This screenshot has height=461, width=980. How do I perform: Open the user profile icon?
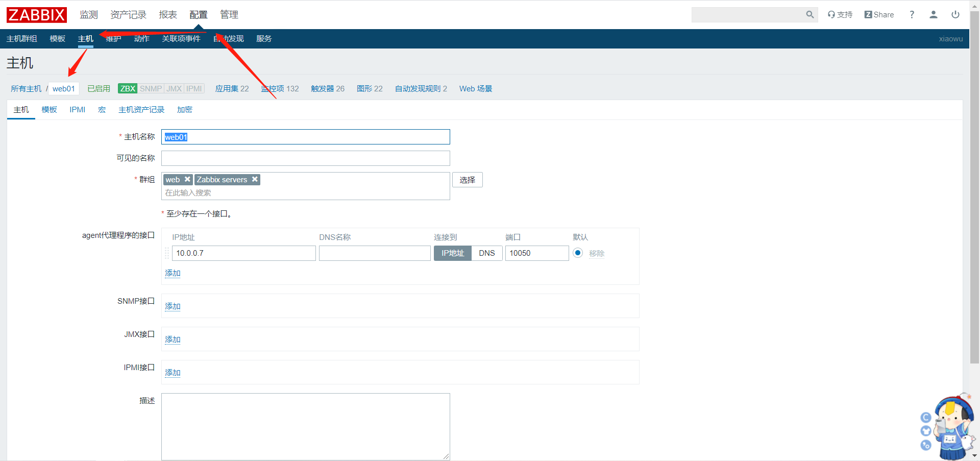(x=933, y=15)
